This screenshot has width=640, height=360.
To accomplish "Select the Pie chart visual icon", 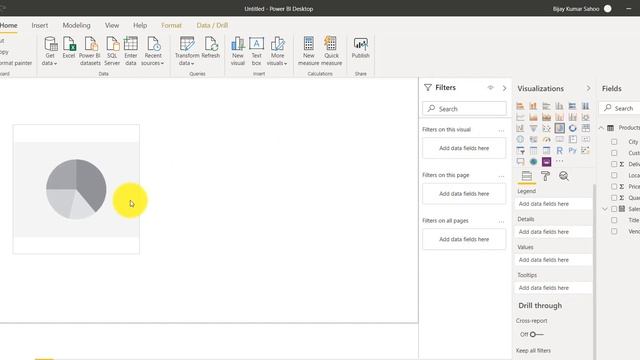I will [560, 128].
